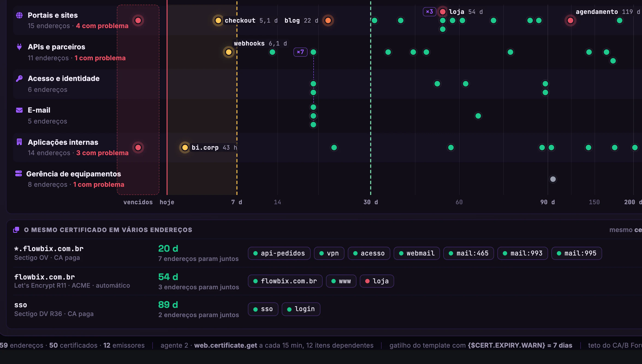This screenshot has width=642, height=364.
Task: Open the red loja chip
Action: coord(377,281)
